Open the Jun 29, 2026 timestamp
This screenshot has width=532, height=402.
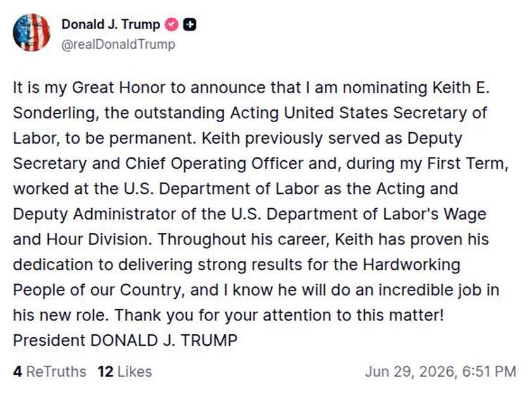coord(440,372)
